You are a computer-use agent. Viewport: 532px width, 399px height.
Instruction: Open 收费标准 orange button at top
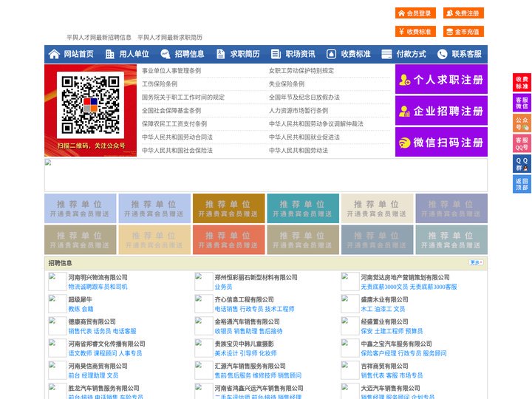click(415, 32)
